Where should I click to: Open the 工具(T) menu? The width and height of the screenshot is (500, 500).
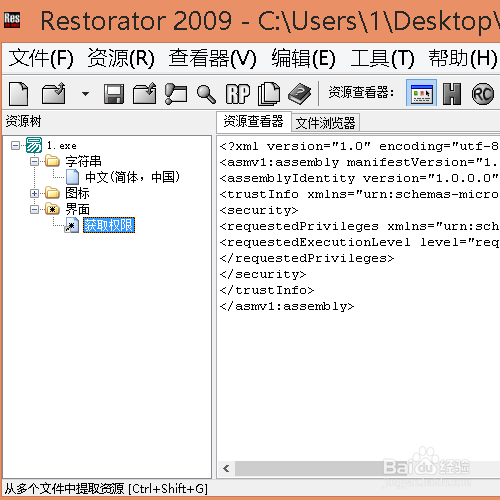pyautogui.click(x=382, y=58)
